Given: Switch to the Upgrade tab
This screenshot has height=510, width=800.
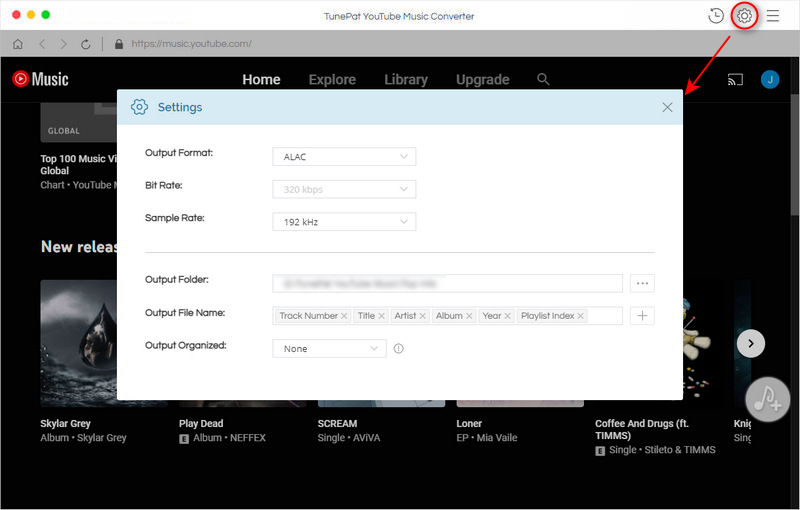Looking at the screenshot, I should [x=483, y=80].
